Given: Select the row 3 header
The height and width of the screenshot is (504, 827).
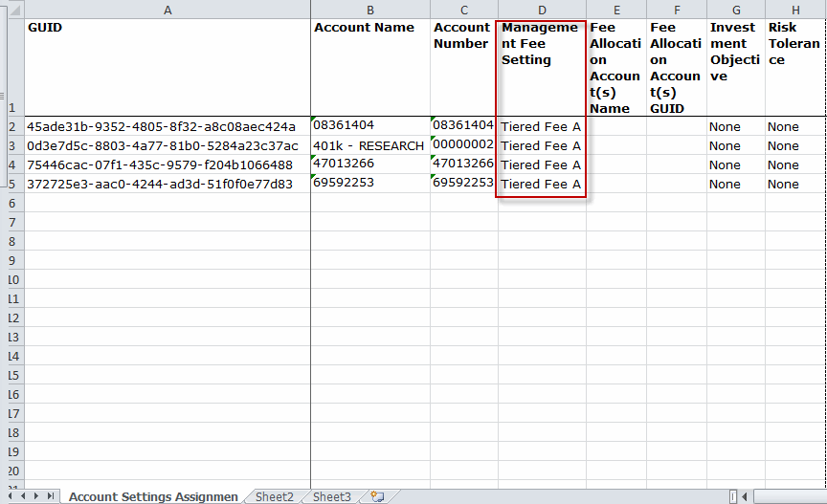Looking at the screenshot, I should click(11, 145).
